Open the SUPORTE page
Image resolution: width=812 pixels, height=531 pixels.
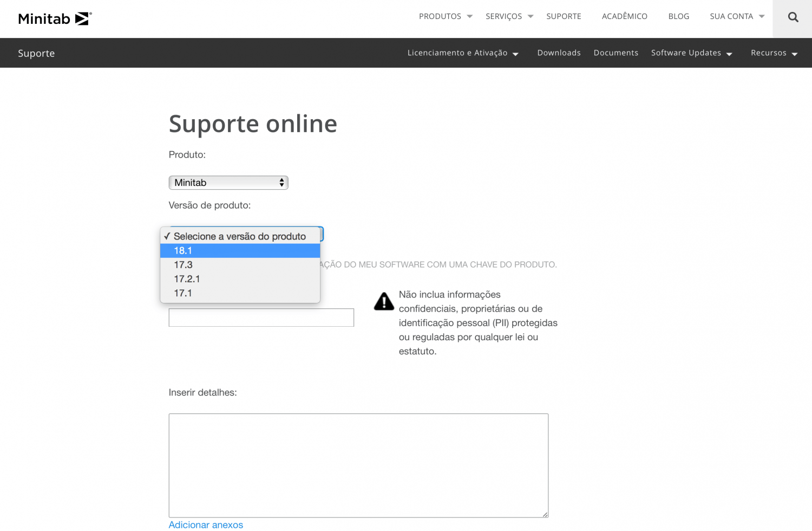coord(564,16)
